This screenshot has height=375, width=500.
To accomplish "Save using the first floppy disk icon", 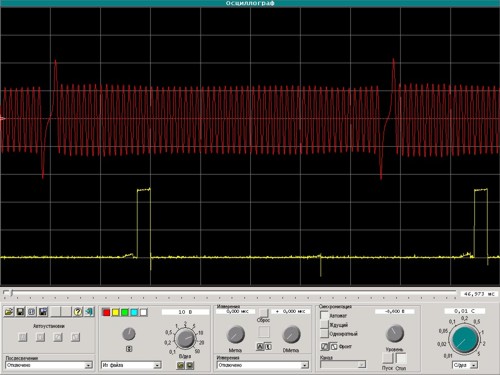I will click(20, 312).
